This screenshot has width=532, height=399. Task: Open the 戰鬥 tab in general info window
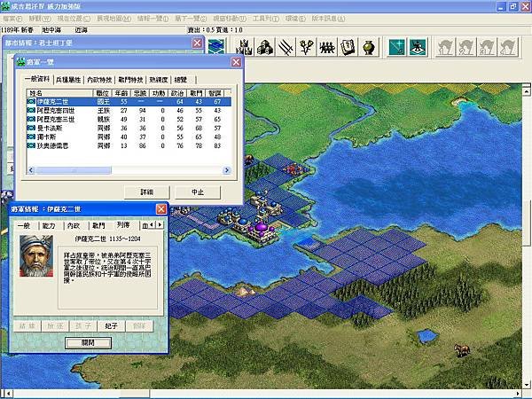pyautogui.click(x=98, y=225)
